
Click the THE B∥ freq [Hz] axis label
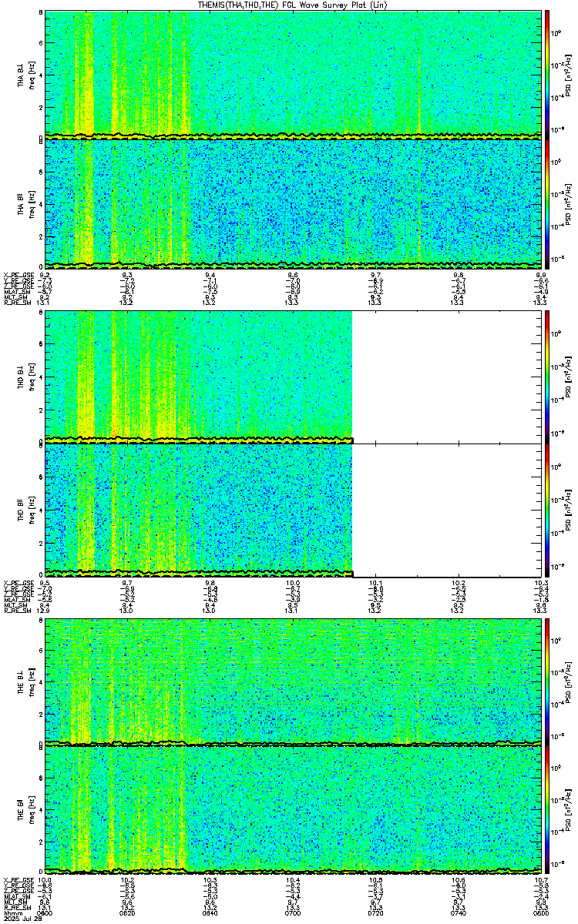click(x=32, y=810)
